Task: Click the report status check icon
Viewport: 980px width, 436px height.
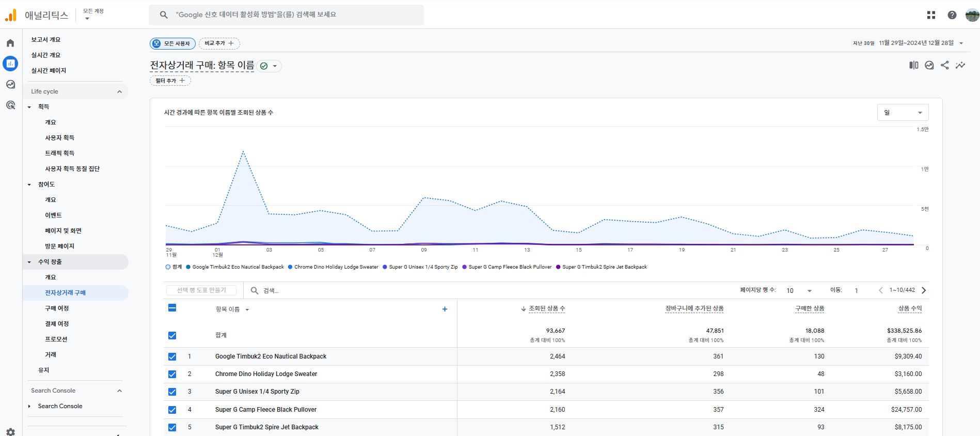Action: point(264,66)
